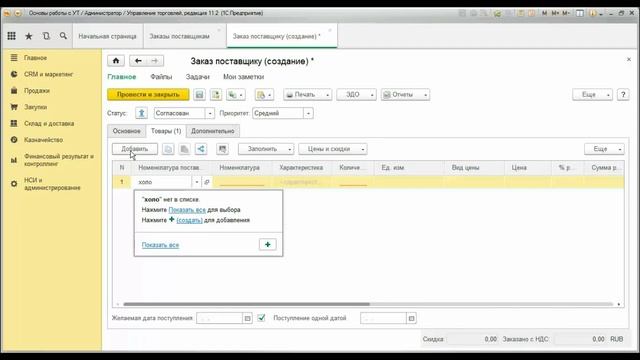The image size is (640, 360).
Task: Open calendar for Желаемая дата поступления
Action: tap(247, 318)
